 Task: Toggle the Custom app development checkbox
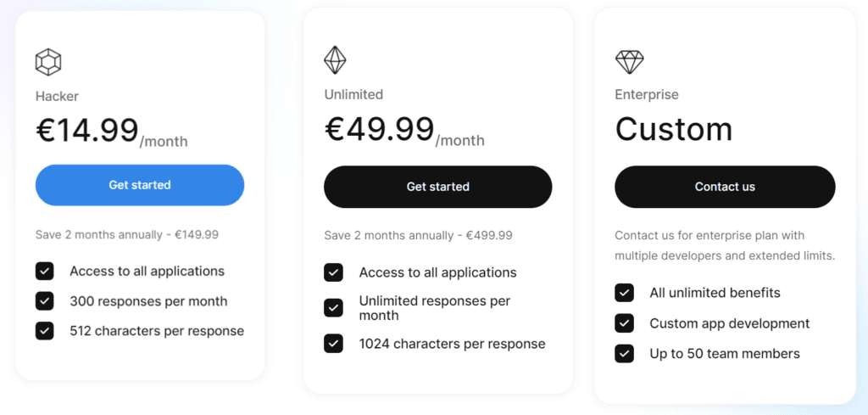[x=625, y=323]
